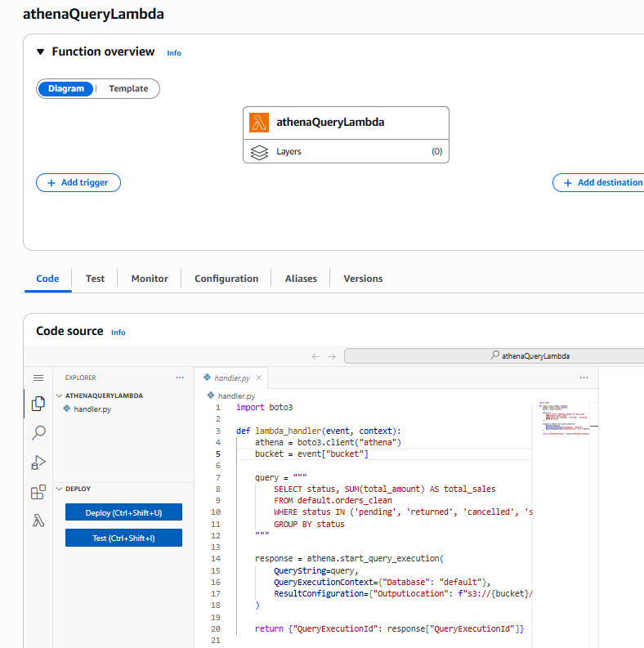This screenshot has width=644, height=648.
Task: Select the Diagram view toggle
Action: point(66,88)
